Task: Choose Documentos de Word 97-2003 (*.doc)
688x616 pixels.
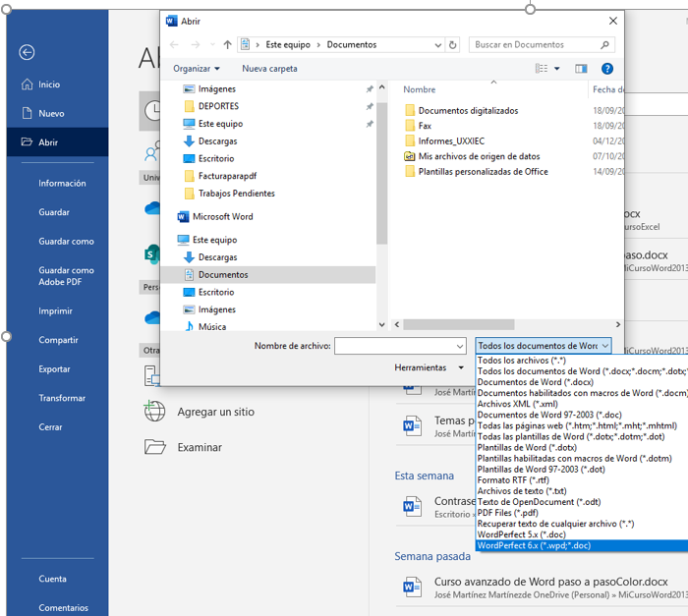Action: [549, 415]
